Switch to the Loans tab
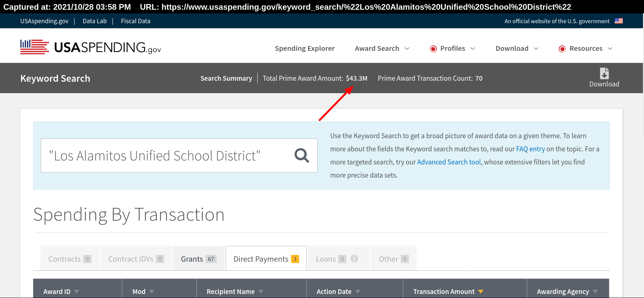644x298 pixels. point(339,258)
